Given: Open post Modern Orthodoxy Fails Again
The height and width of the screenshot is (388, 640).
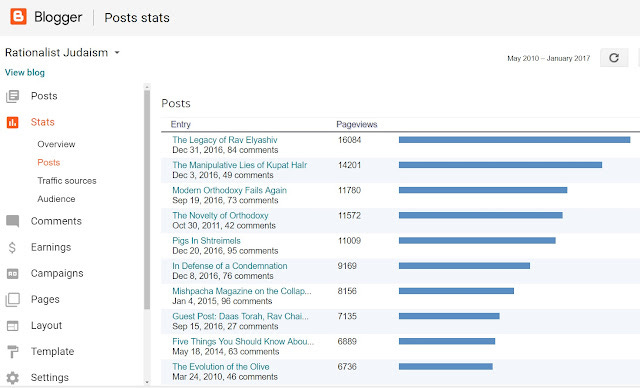Looking at the screenshot, I should coord(229,191).
